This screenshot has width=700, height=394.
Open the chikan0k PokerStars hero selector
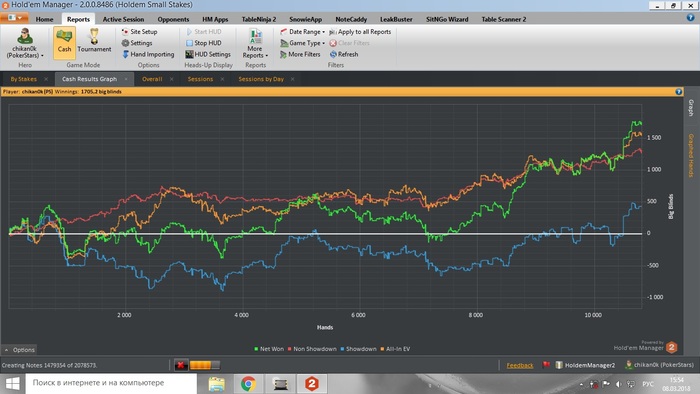(x=25, y=43)
